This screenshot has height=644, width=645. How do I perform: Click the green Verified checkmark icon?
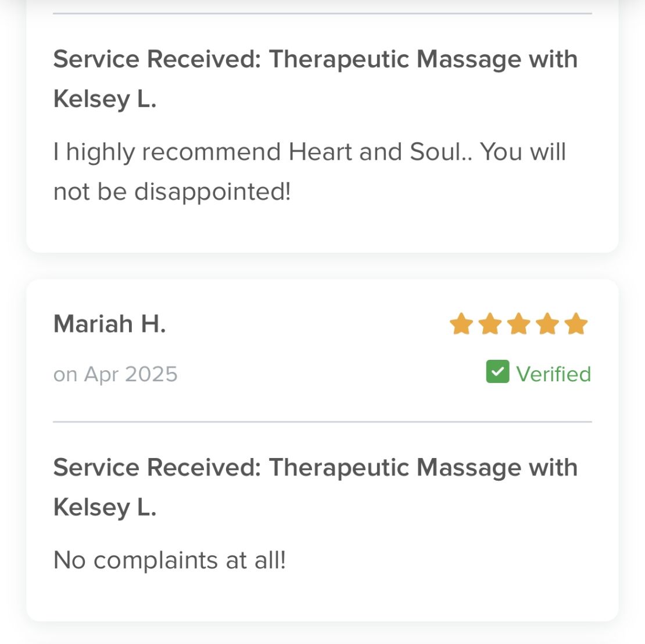coord(497,372)
